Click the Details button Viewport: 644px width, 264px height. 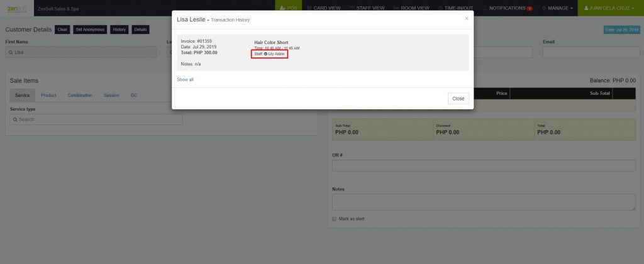pos(140,30)
